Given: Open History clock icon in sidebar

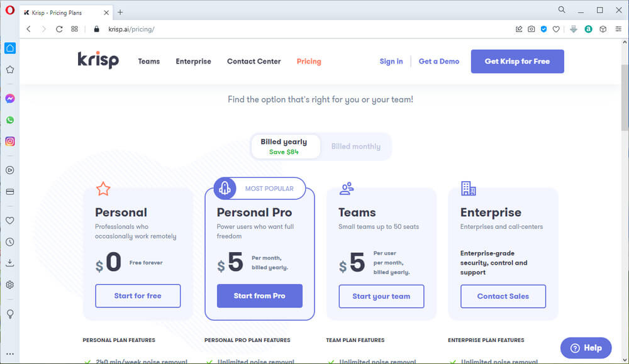Looking at the screenshot, I should (10, 242).
